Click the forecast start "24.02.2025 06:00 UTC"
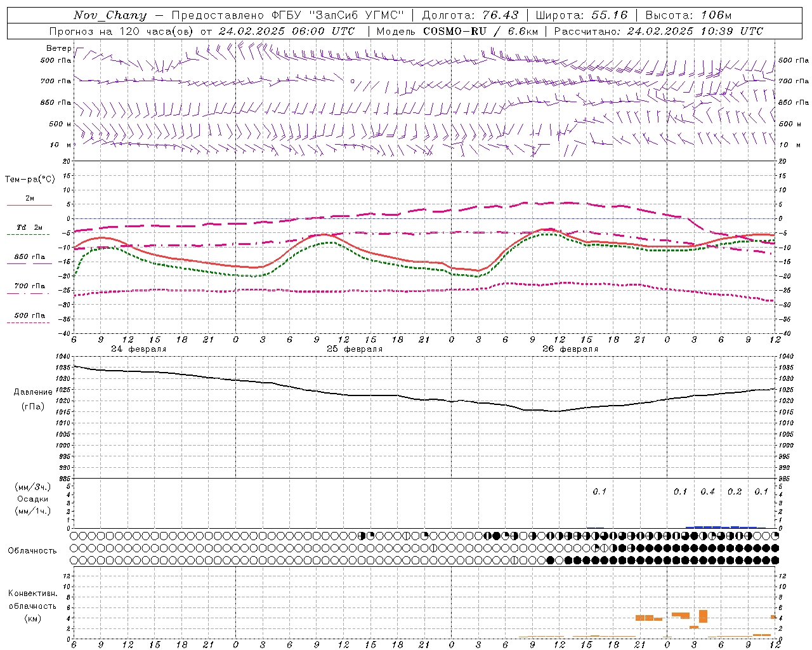 click(287, 31)
